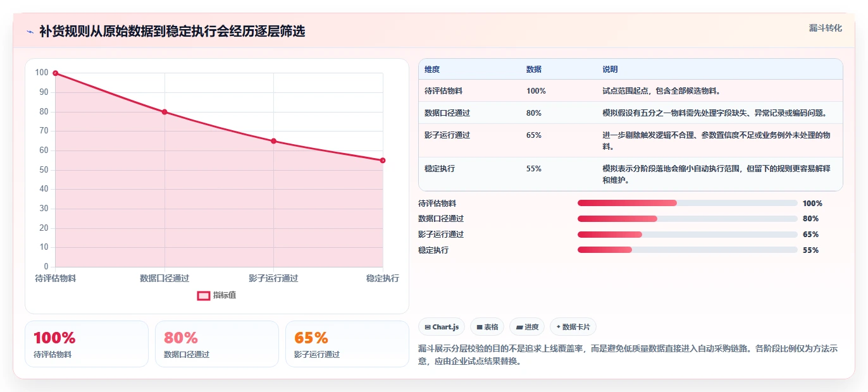This screenshot has height=392, width=868.
Task: Click the 漏斗转化 label at top right
Action: [x=826, y=28]
